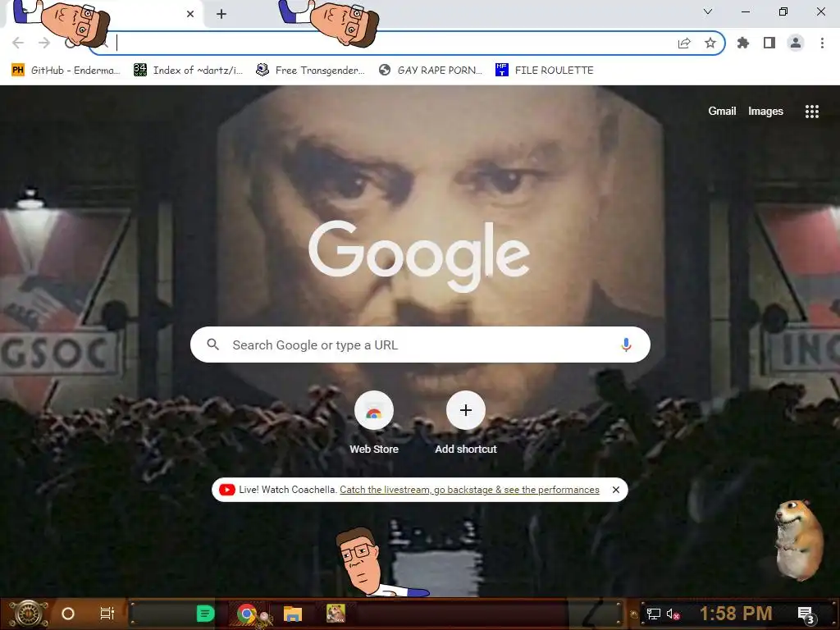Click the Google logo
This screenshot has width=840, height=630.
point(419,256)
